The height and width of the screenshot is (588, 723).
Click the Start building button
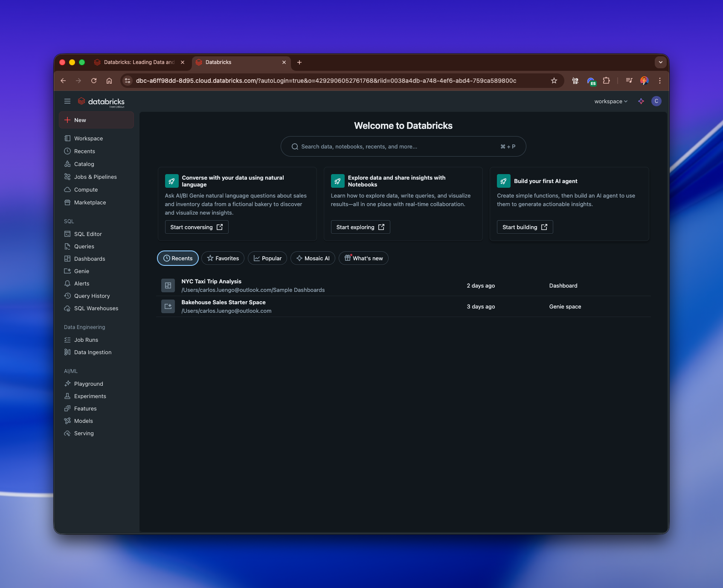click(x=524, y=227)
